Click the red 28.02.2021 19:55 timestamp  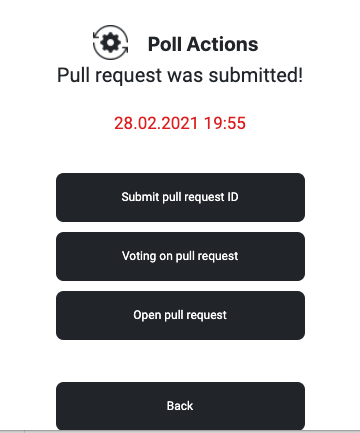click(180, 123)
